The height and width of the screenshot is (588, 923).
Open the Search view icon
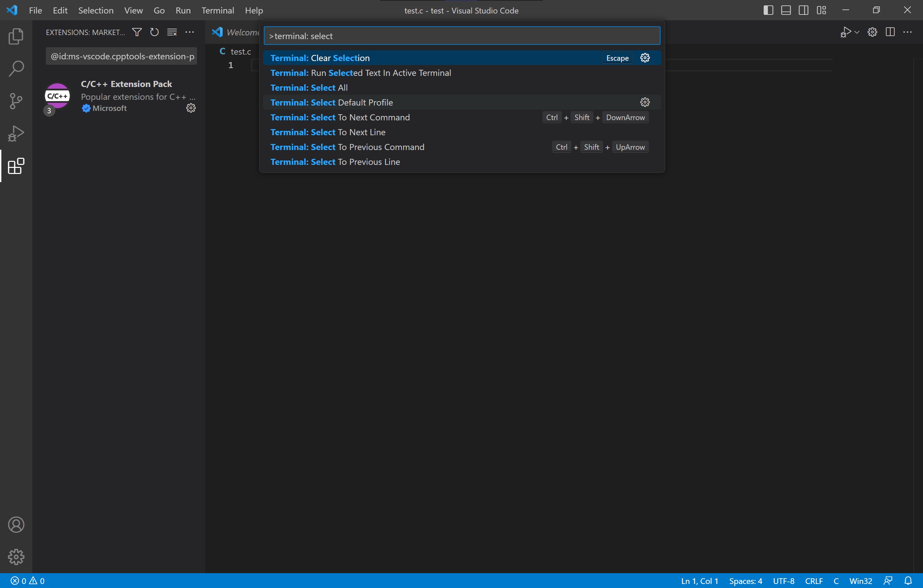click(x=16, y=68)
